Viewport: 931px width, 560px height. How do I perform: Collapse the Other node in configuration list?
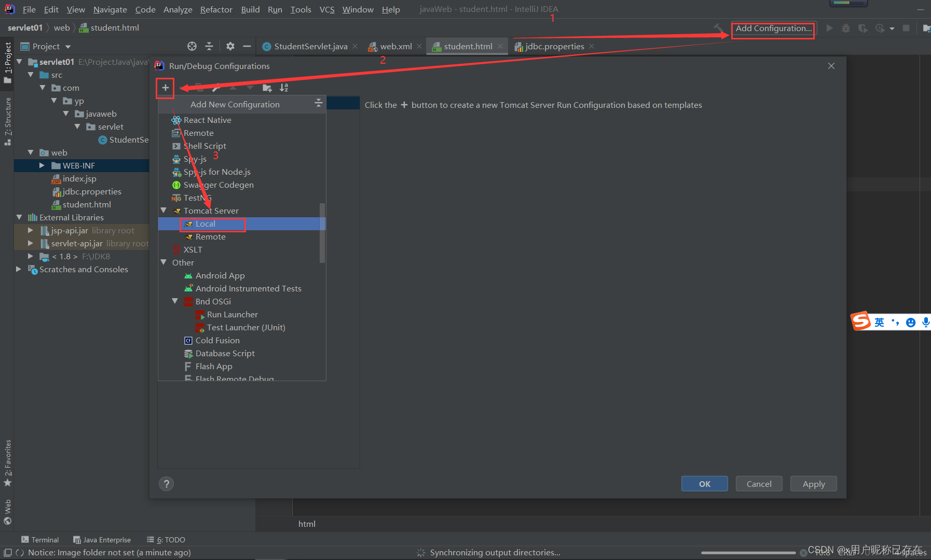point(164,262)
